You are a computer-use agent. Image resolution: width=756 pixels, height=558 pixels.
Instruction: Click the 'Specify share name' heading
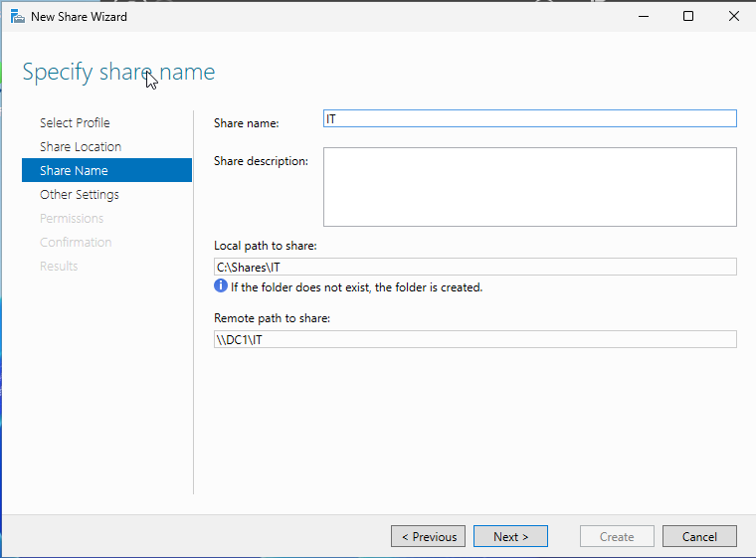pos(118,73)
